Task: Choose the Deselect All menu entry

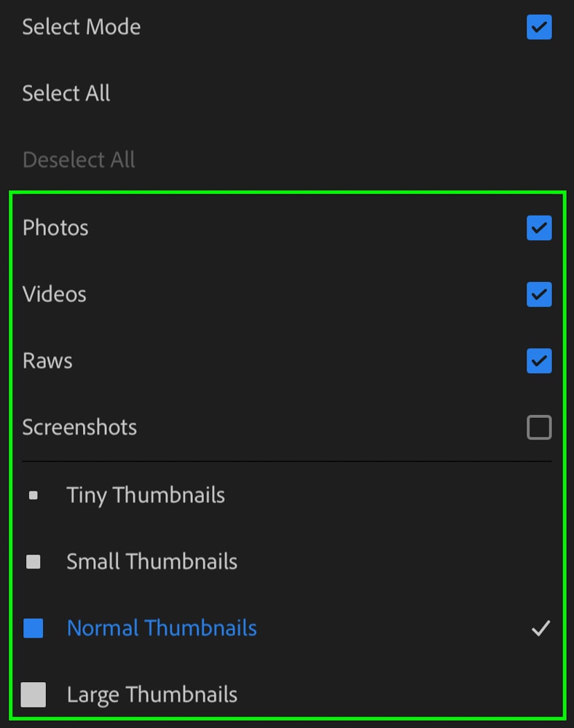Action: pyautogui.click(x=79, y=159)
